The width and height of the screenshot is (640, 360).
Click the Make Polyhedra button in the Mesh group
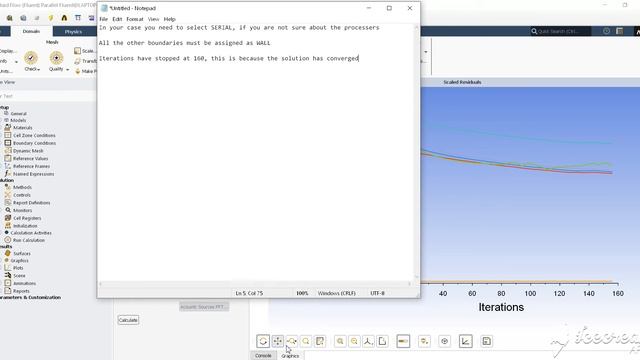(x=85, y=71)
